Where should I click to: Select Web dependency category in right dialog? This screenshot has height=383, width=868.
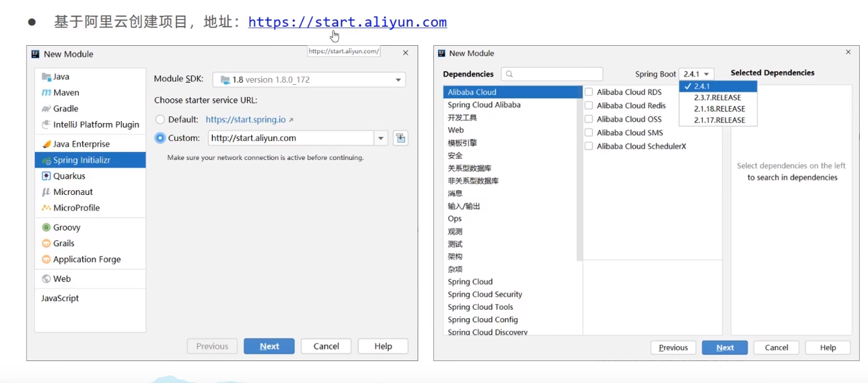pos(510,130)
